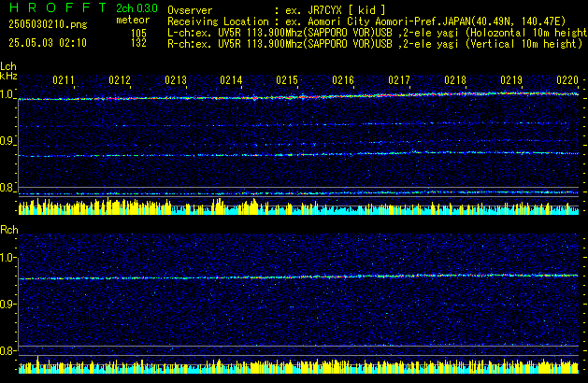Click the meteor count 105
This screenshot has width=588, height=383.
(x=138, y=33)
